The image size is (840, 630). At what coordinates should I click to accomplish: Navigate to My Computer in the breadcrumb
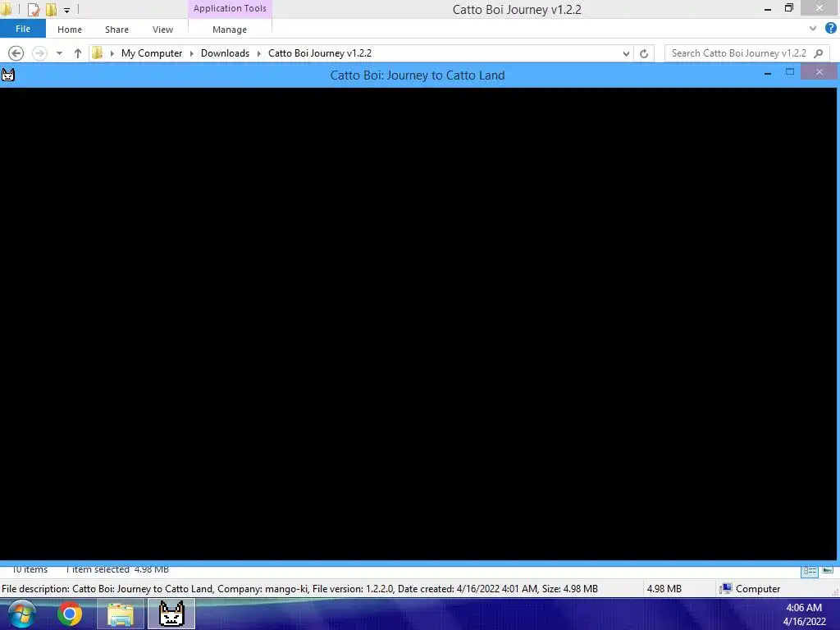pyautogui.click(x=152, y=53)
